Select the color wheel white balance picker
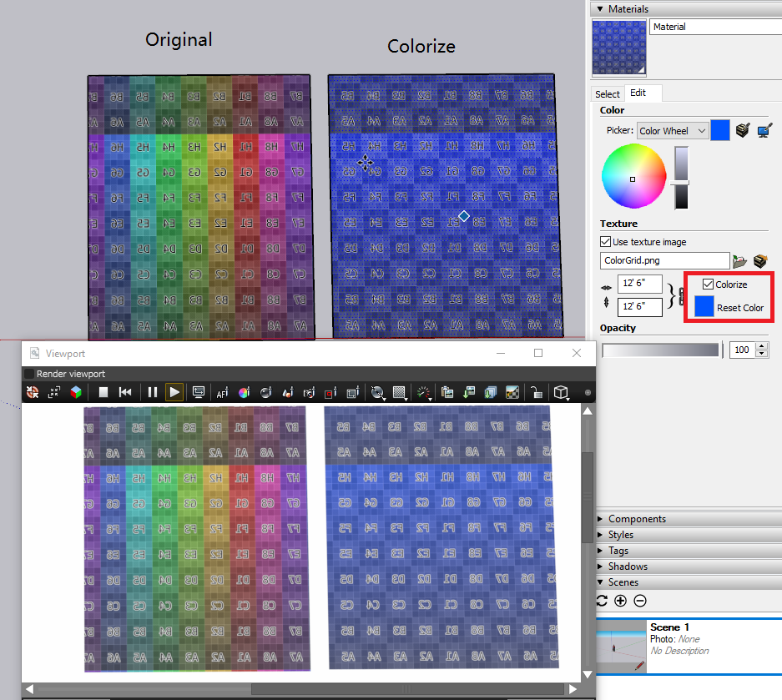This screenshot has height=700, width=782. 244,393
